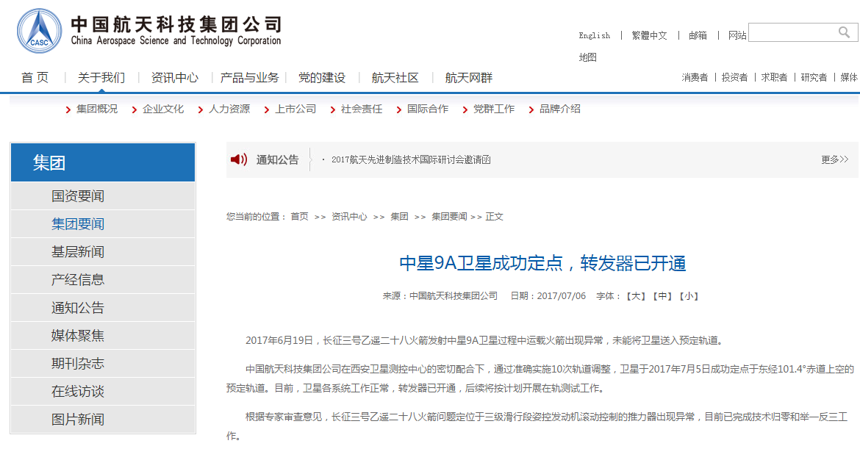Open 资讯中心 navigation menu
Image resolution: width=860 pixels, height=460 pixels.
[x=174, y=78]
